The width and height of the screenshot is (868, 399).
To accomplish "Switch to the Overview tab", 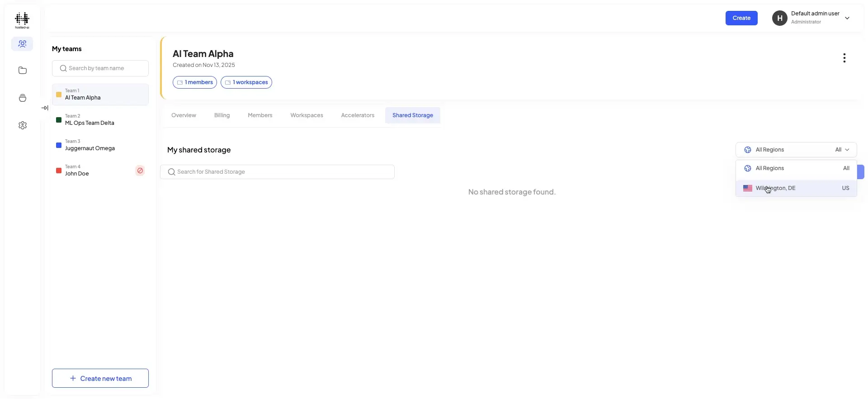I will (x=184, y=115).
